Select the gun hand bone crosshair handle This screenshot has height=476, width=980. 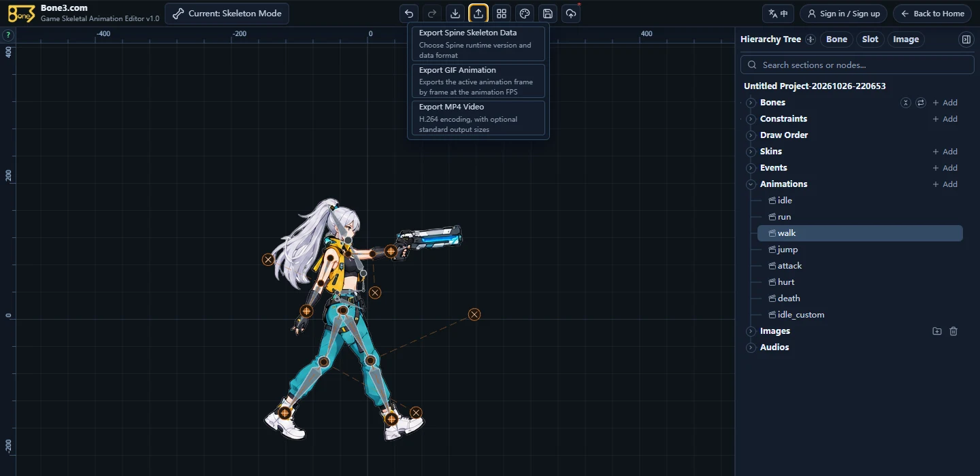(391, 251)
